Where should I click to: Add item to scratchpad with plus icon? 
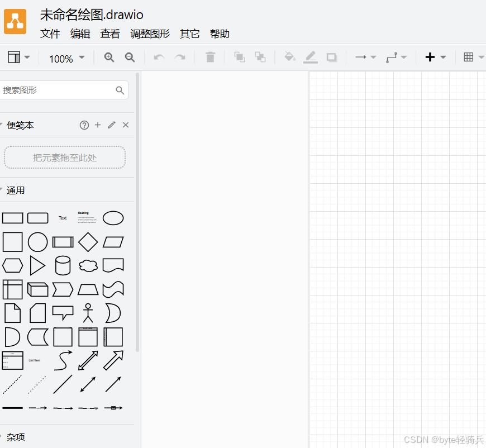pos(97,125)
